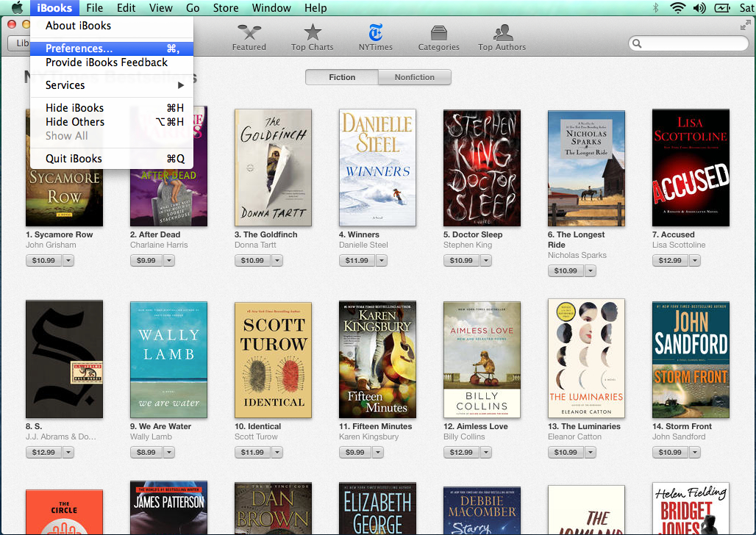The width and height of the screenshot is (756, 535).
Task: Buy Accused for $12.99
Action: point(670,261)
